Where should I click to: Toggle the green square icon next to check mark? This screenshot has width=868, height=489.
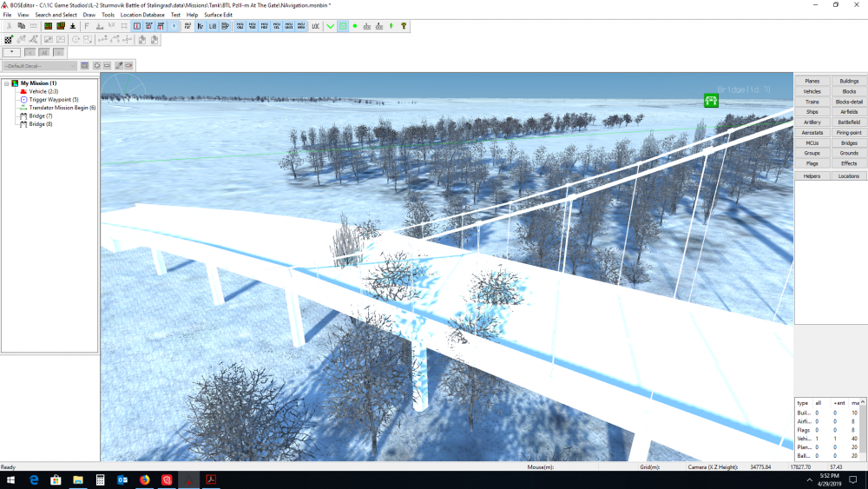(343, 26)
